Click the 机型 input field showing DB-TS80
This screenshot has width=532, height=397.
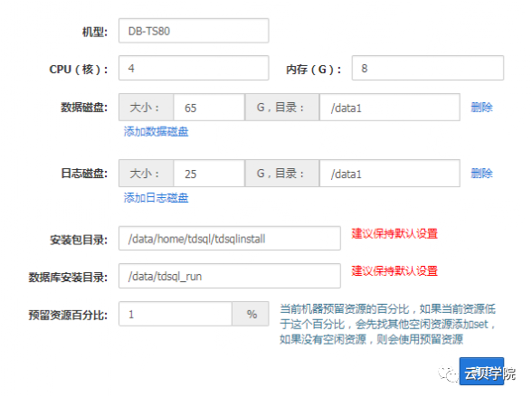(x=194, y=31)
